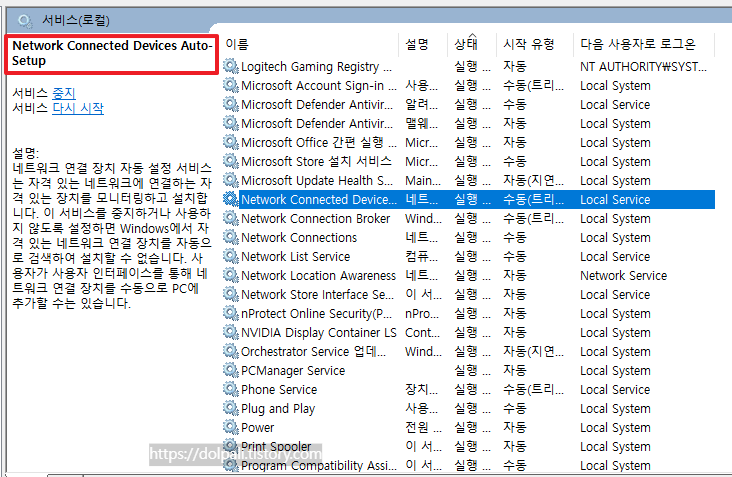The width and height of the screenshot is (732, 477).
Task: Click gear icon next to Network List Service
Action: 231,256
